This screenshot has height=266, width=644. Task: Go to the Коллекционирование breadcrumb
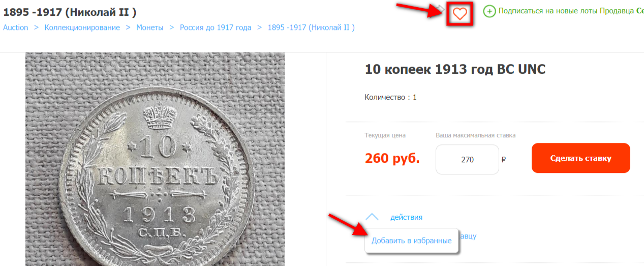click(82, 27)
